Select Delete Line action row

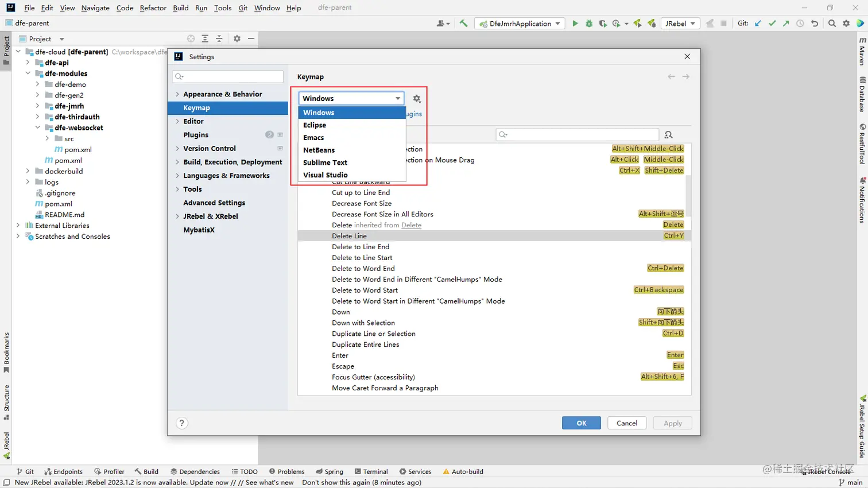pyautogui.click(x=494, y=236)
